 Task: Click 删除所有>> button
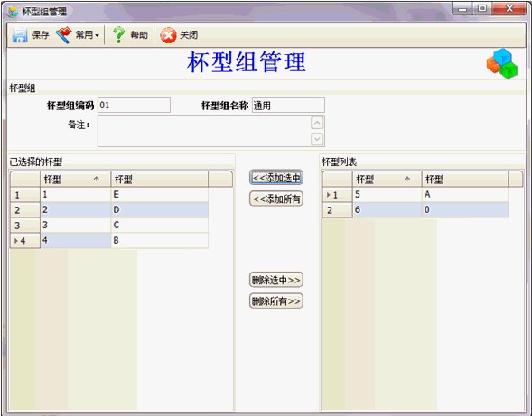(x=276, y=301)
